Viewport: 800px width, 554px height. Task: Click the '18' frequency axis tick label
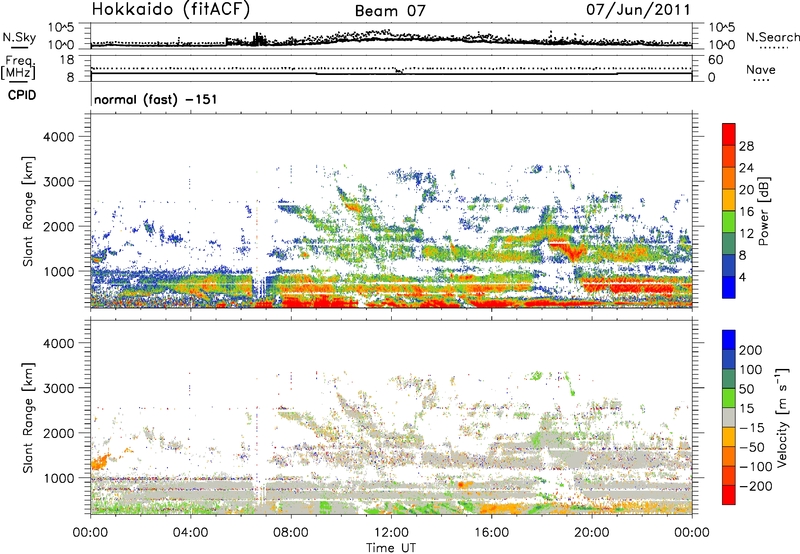(67, 60)
